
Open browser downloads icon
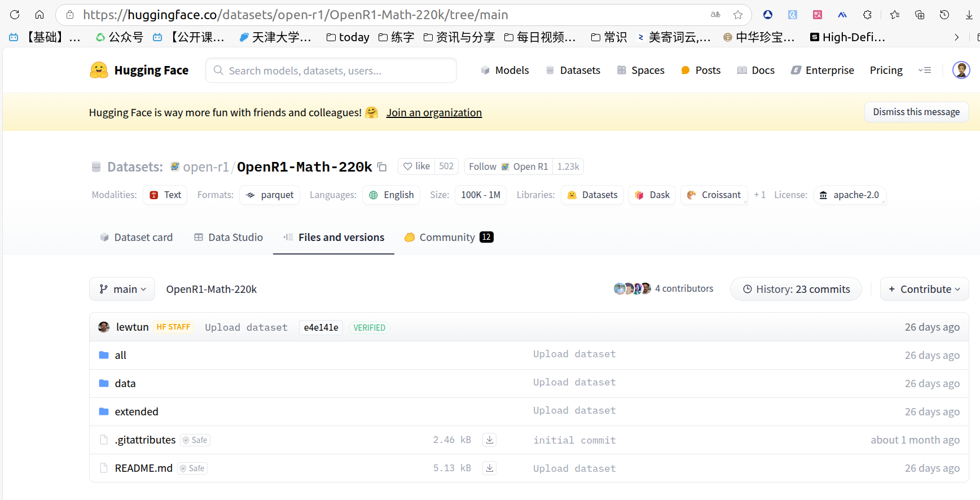[969, 15]
